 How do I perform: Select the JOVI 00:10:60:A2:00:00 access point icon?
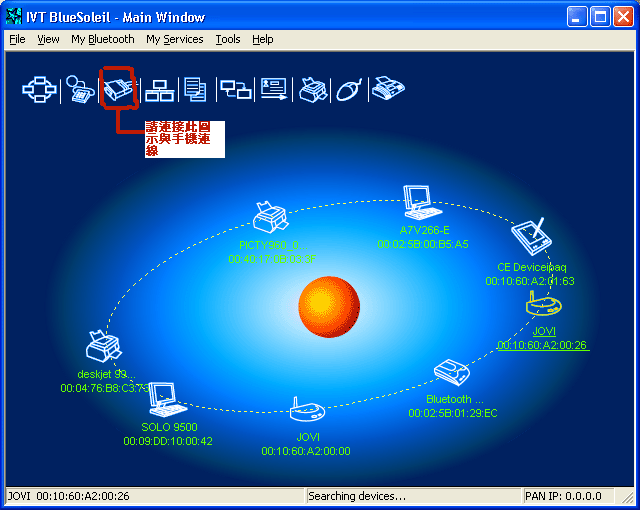coord(307,409)
